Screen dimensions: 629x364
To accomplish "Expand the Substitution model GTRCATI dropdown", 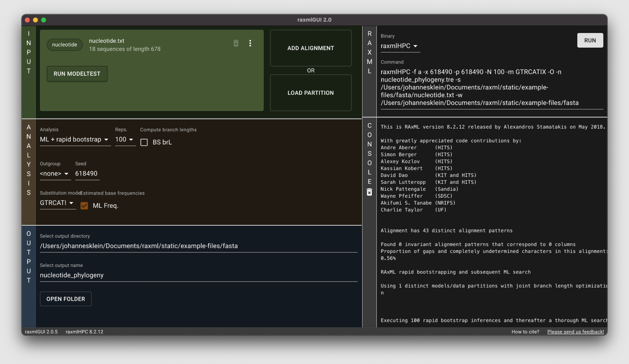I will pyautogui.click(x=57, y=203).
